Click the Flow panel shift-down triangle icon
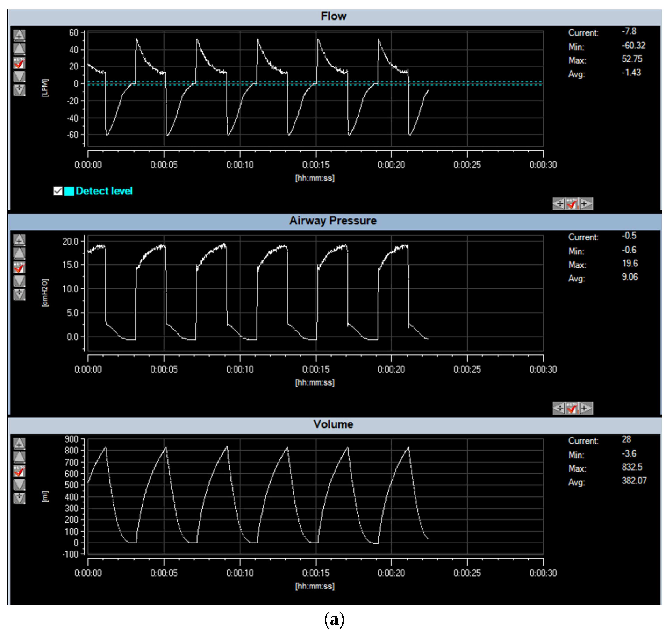672x633 pixels. (x=19, y=76)
